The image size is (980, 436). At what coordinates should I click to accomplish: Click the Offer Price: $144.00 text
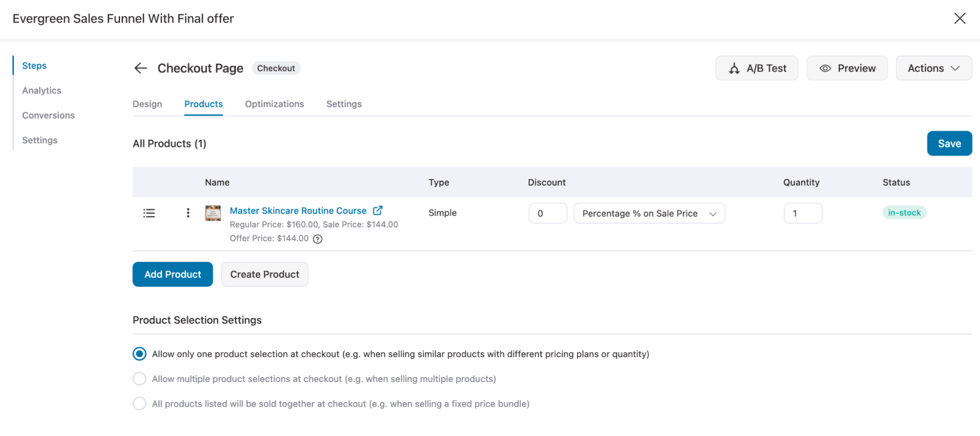pyautogui.click(x=269, y=238)
